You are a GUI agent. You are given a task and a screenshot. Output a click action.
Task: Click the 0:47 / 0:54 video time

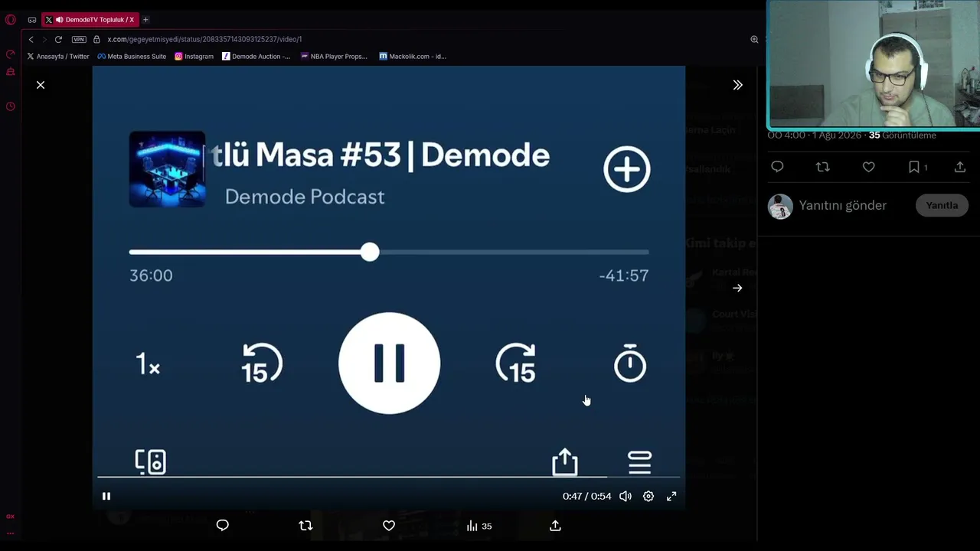click(x=587, y=496)
